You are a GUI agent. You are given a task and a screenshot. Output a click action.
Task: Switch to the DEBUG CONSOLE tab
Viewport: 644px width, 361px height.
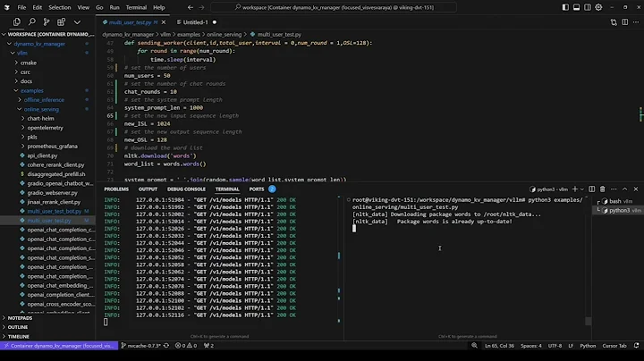point(186,189)
